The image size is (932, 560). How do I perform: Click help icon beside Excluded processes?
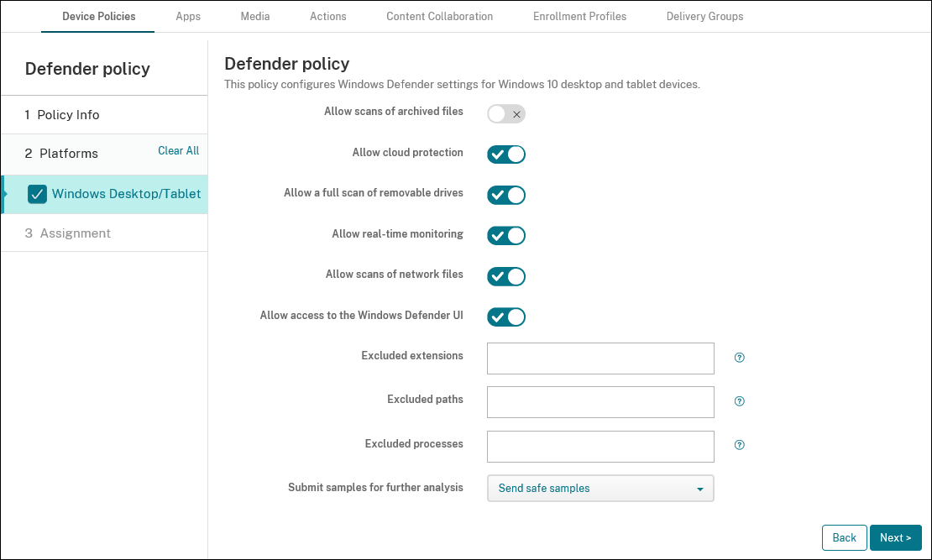point(740,445)
